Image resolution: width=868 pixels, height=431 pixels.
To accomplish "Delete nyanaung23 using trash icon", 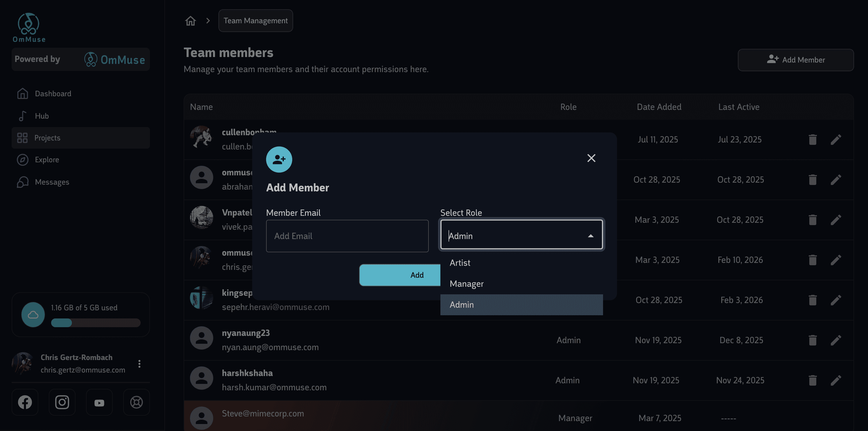I will point(813,340).
